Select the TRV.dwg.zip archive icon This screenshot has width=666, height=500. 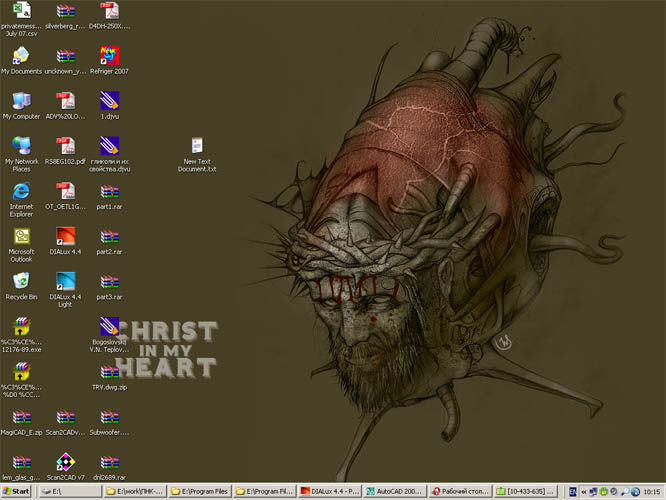tap(110, 371)
